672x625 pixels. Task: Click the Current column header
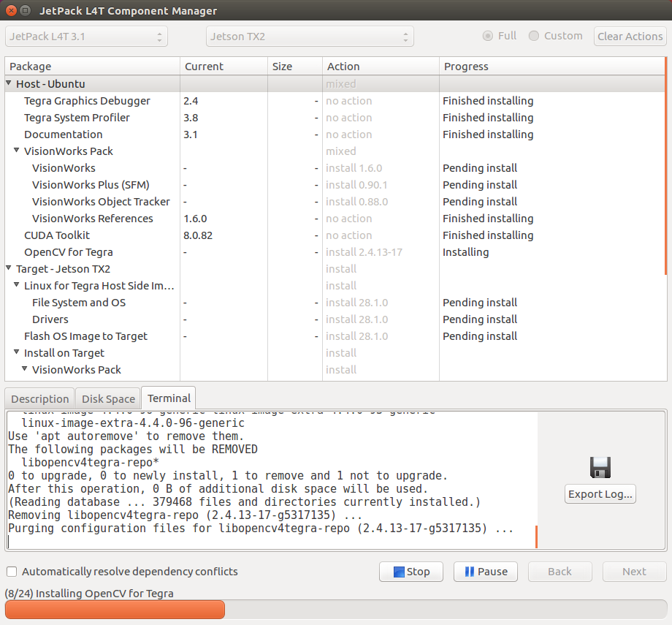click(x=224, y=67)
